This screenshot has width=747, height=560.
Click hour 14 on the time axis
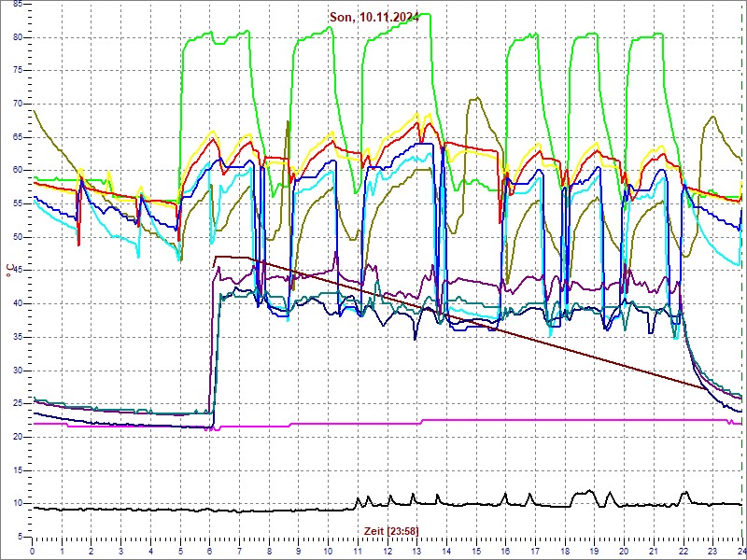pyautogui.click(x=446, y=550)
